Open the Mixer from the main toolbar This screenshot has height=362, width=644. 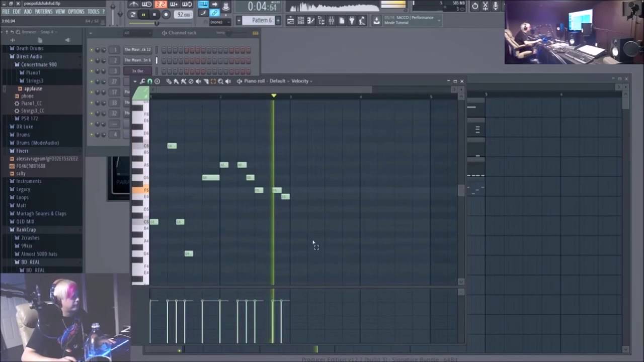pyautogui.click(x=331, y=20)
